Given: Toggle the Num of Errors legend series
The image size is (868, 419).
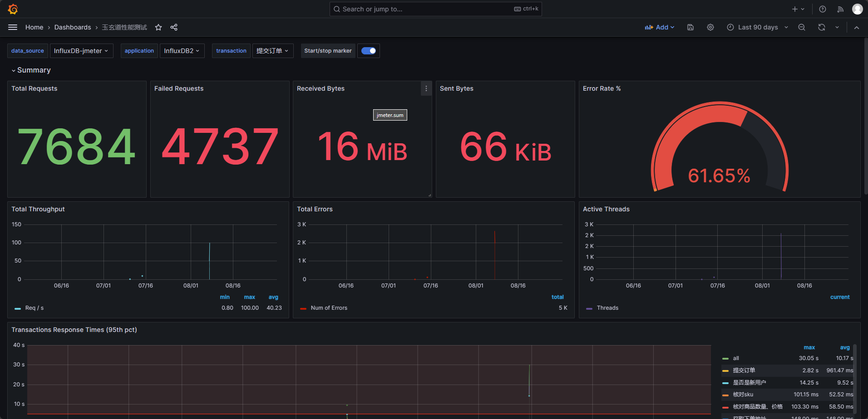Looking at the screenshot, I should pyautogui.click(x=329, y=308).
